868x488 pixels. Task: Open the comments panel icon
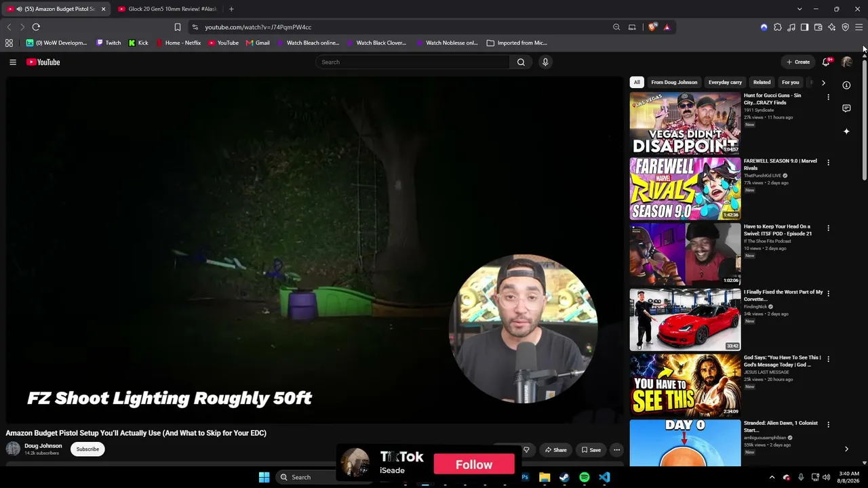coord(846,108)
